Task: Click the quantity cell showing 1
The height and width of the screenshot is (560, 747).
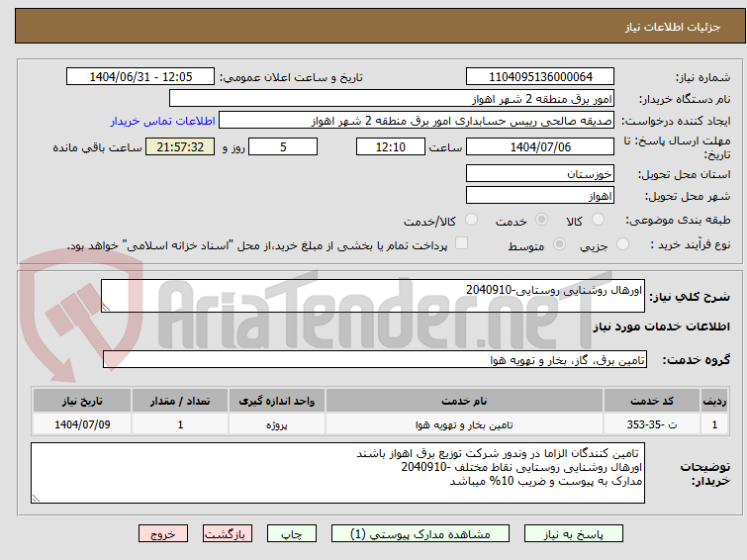Action: pos(180,424)
